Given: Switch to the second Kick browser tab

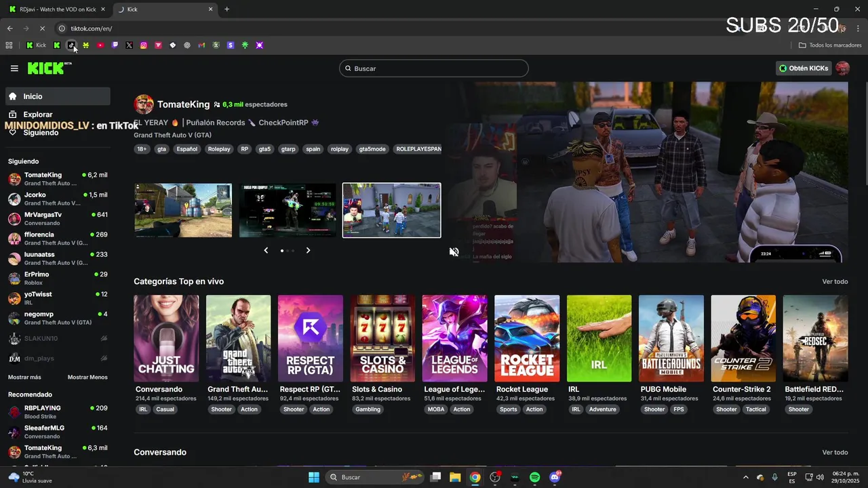Looking at the screenshot, I should click(165, 9).
